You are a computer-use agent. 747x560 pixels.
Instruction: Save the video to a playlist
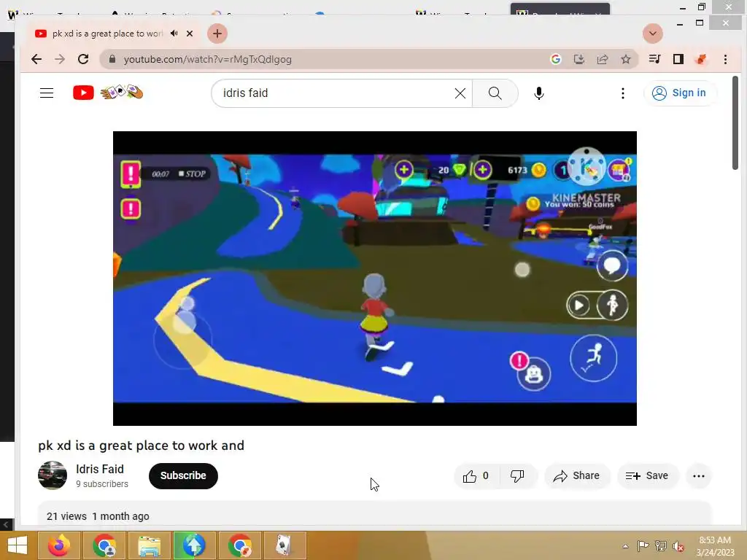(x=648, y=475)
